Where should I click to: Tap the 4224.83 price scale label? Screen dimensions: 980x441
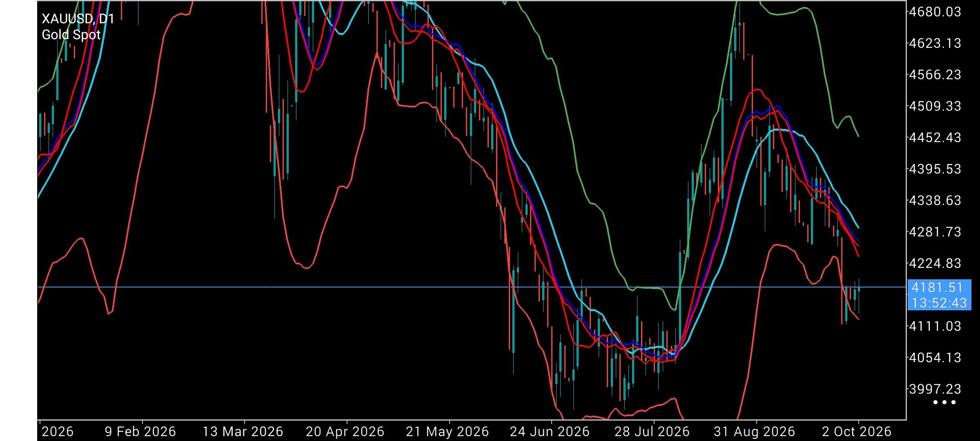pos(935,263)
